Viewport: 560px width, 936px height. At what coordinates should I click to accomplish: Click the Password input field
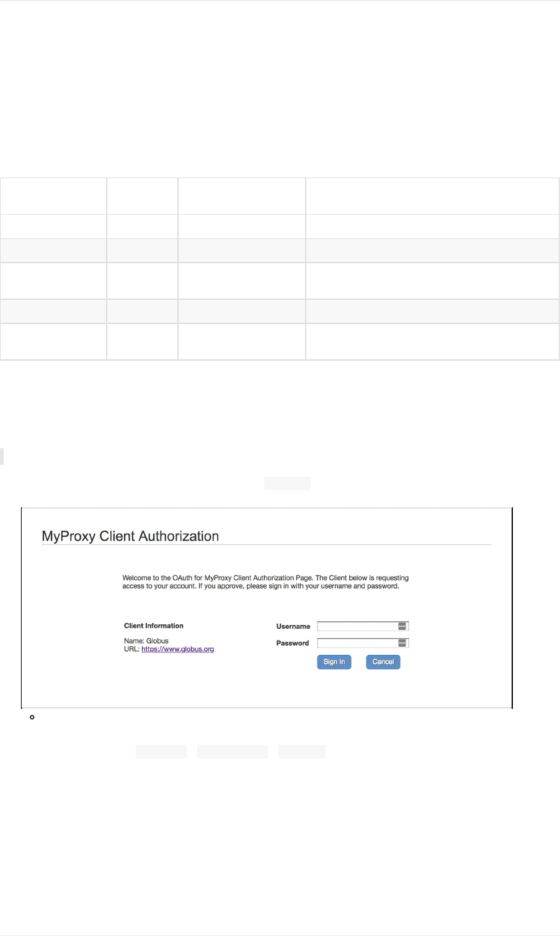click(363, 643)
